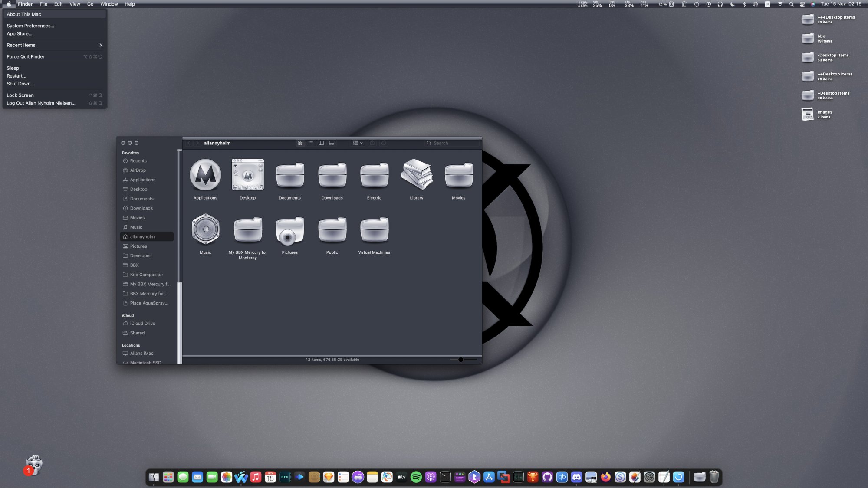Open the Go menu in menu bar

90,4
